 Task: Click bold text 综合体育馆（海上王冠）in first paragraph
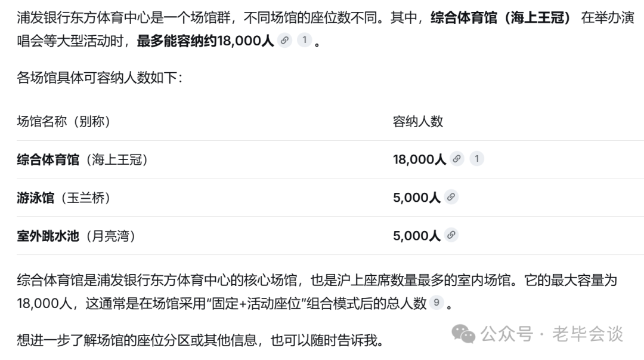coord(501,18)
